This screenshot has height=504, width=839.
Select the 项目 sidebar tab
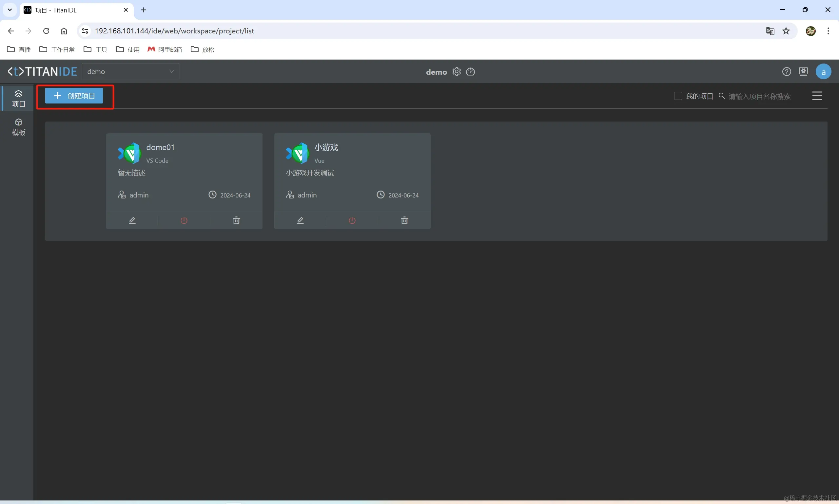pyautogui.click(x=18, y=99)
